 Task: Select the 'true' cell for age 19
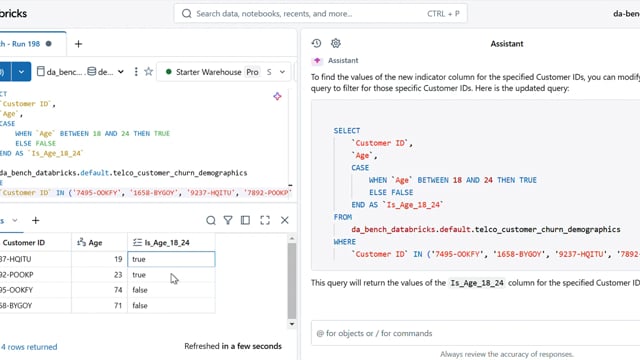tap(171, 259)
